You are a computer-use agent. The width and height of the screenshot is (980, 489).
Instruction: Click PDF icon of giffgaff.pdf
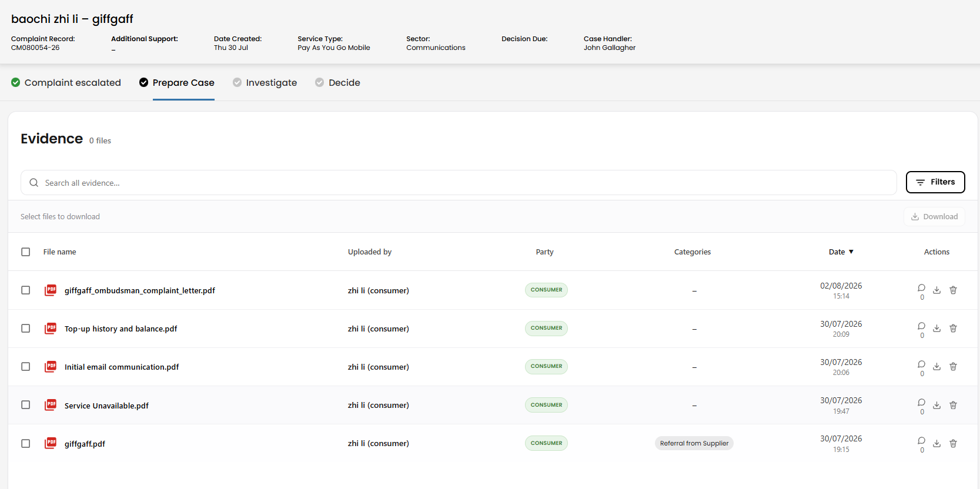pyautogui.click(x=51, y=443)
